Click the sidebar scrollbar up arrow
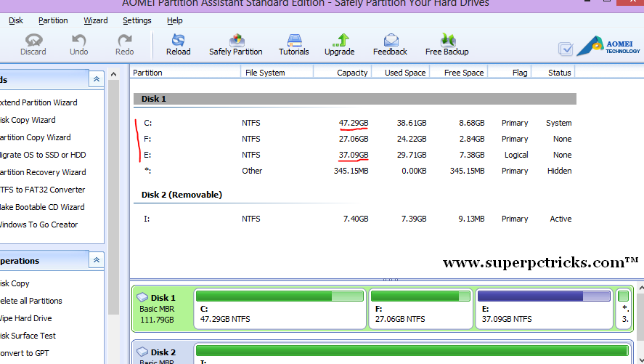The image size is (644, 364). coord(114,74)
